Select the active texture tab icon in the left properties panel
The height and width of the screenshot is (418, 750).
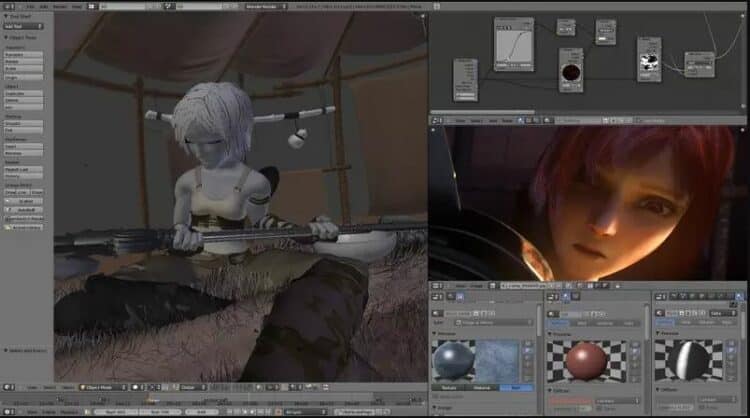(x=460, y=297)
